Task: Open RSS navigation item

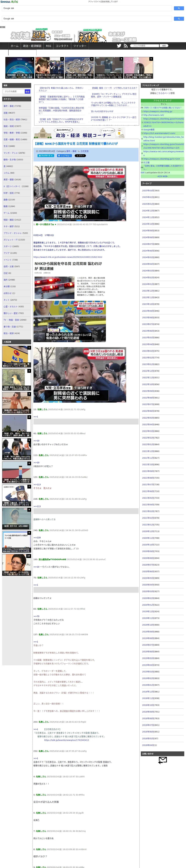Action: click(x=49, y=46)
